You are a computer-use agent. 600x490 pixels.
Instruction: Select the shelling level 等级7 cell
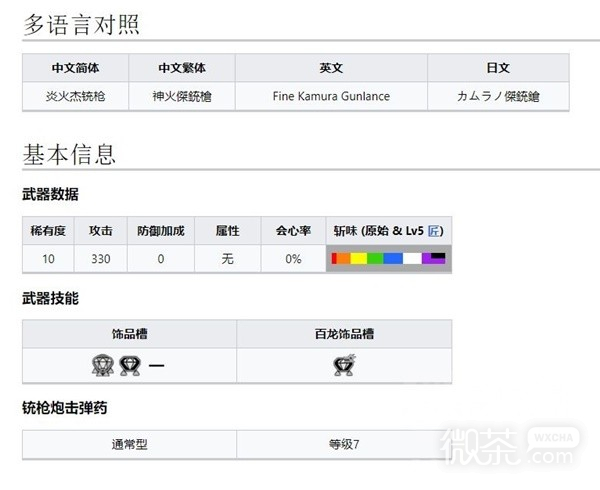[x=344, y=444]
